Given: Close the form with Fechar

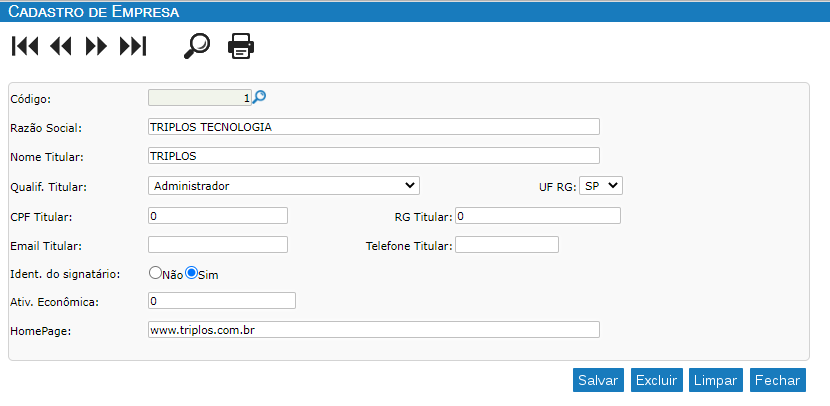Looking at the screenshot, I should tap(778, 380).
